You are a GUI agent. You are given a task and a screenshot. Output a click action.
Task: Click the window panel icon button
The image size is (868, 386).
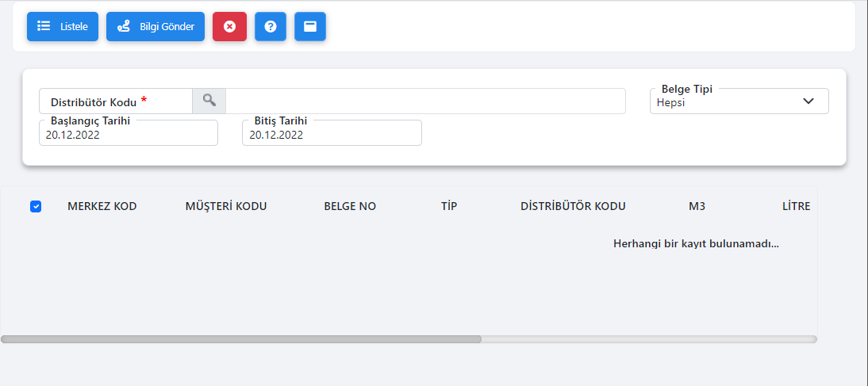click(310, 26)
